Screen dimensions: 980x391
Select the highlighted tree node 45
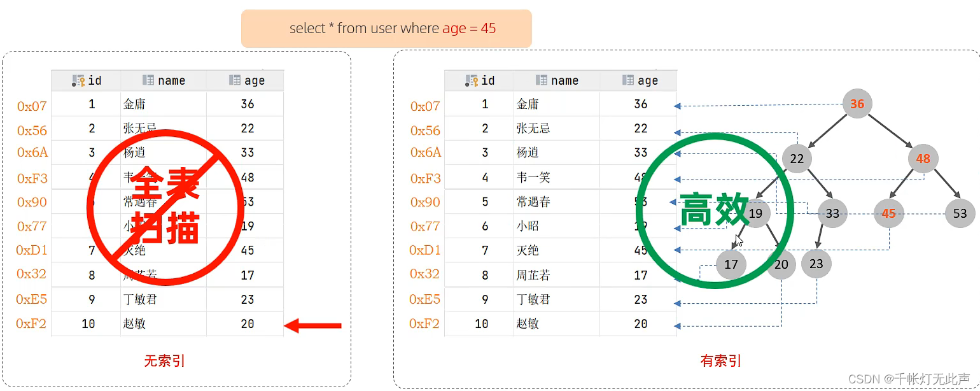[x=889, y=213]
